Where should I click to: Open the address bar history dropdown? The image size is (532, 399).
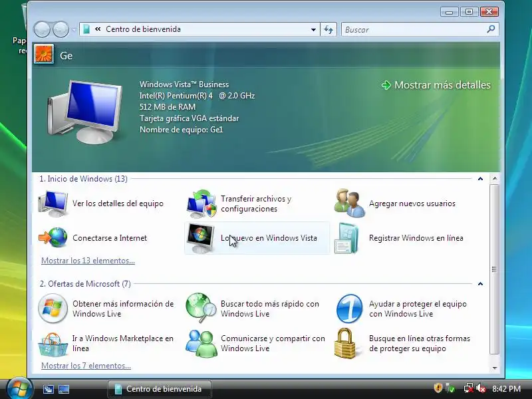[313, 30]
